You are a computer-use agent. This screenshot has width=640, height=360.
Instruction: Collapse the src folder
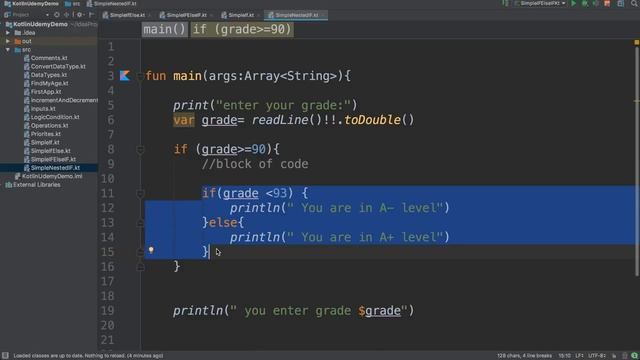[x=8, y=50]
